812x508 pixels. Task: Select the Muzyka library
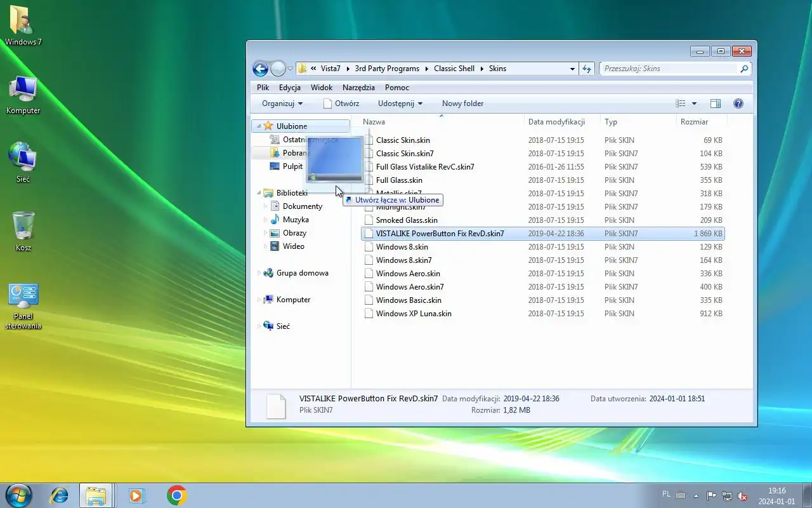[x=296, y=220]
